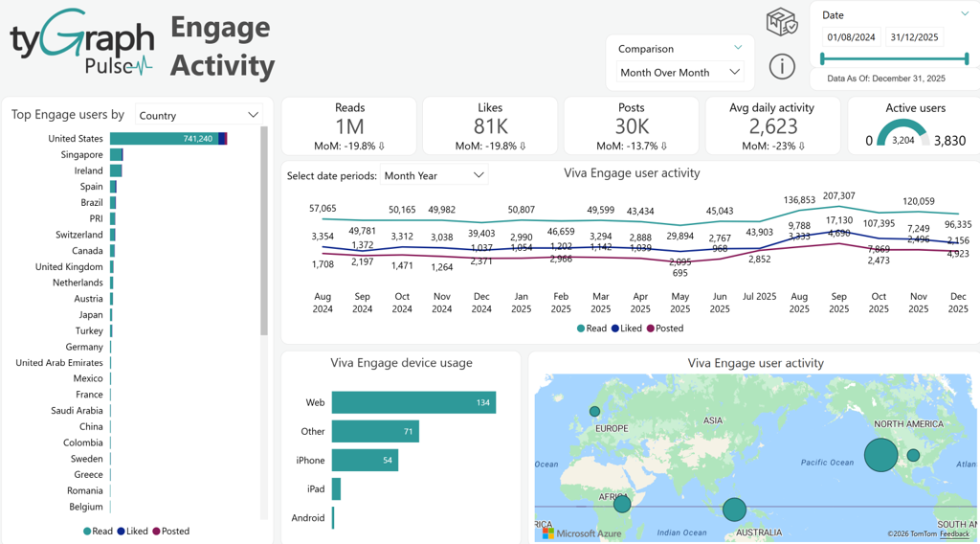Select the Ireland bar
Viewport: 980px width, 544px height.
click(116, 170)
